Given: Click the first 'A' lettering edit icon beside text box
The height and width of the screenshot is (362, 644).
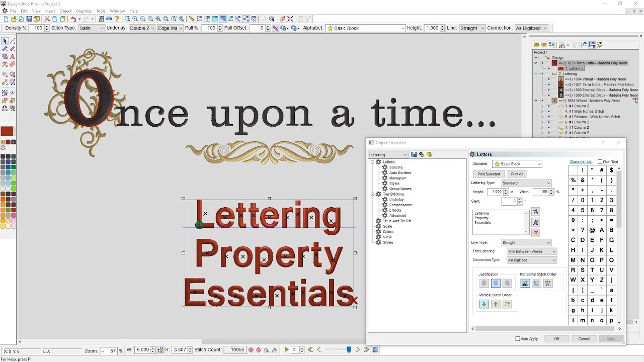Looking at the screenshot, I should (536, 212).
